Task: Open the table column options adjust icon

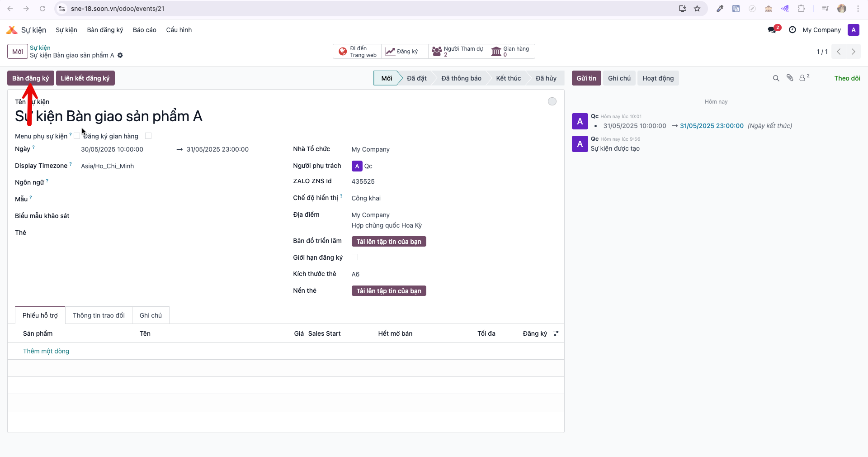Action: (556, 333)
